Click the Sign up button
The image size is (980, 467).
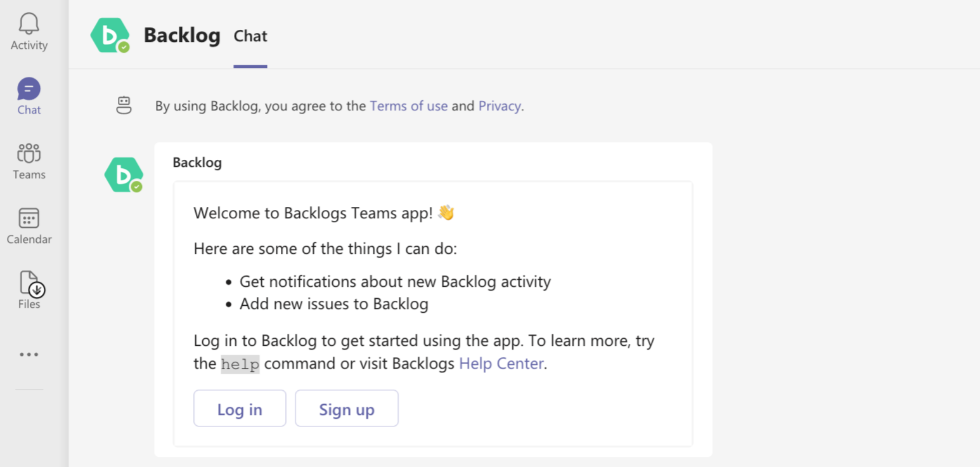click(x=347, y=408)
